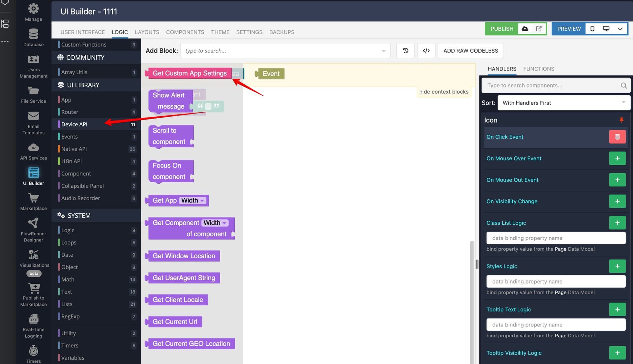Select mobile device preview icon
The image size is (633, 364).
592,29
